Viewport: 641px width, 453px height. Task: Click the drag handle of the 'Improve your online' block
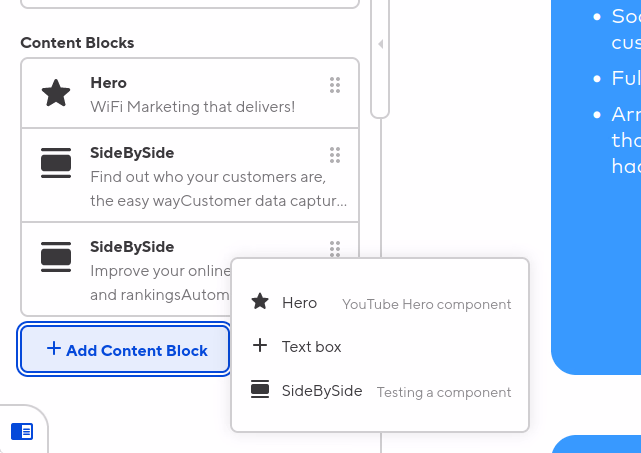point(335,247)
